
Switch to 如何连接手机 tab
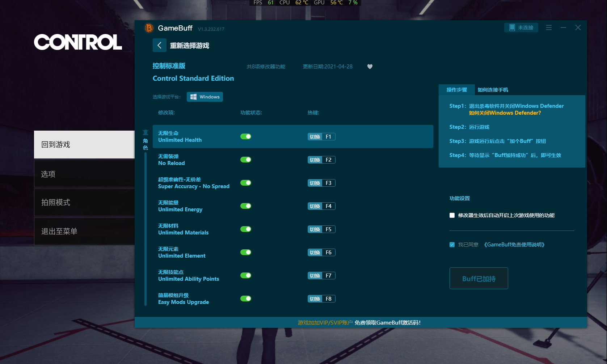click(493, 90)
